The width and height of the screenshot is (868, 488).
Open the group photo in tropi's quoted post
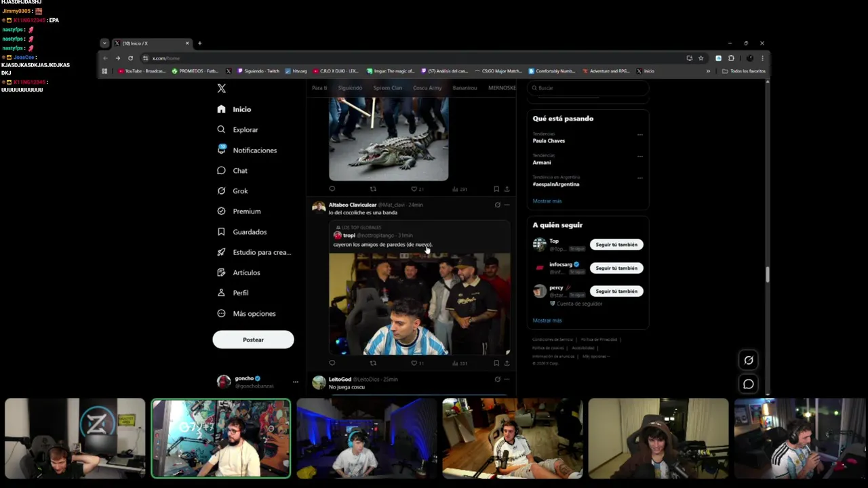[x=419, y=304]
